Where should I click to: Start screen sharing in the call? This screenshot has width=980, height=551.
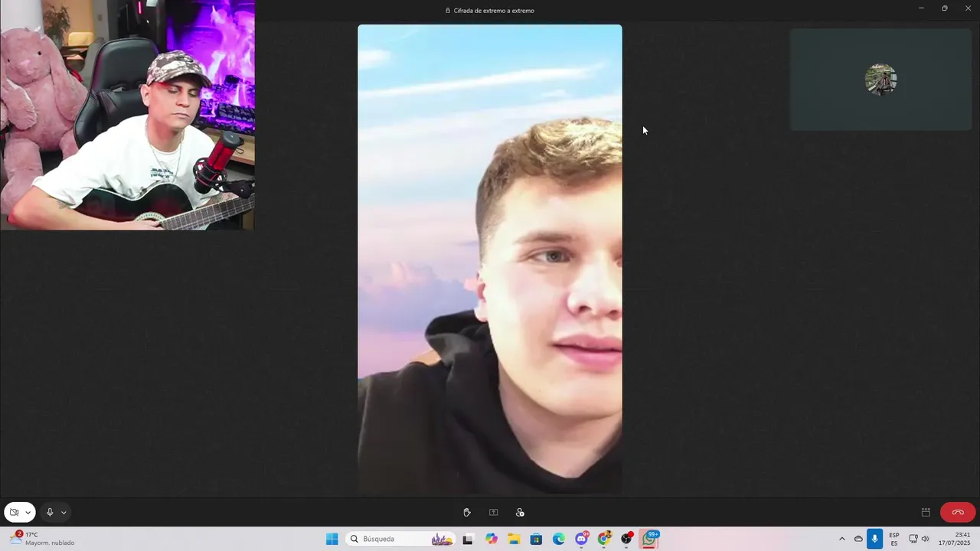click(493, 512)
